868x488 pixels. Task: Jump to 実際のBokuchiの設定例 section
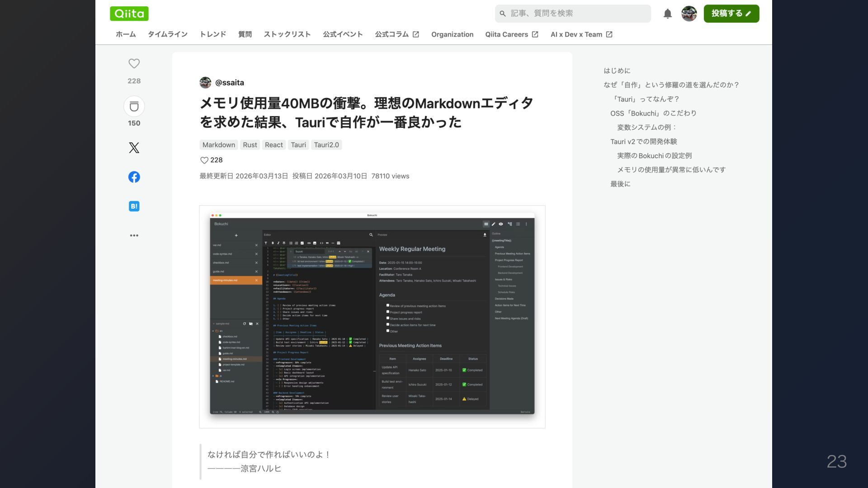[654, 156]
